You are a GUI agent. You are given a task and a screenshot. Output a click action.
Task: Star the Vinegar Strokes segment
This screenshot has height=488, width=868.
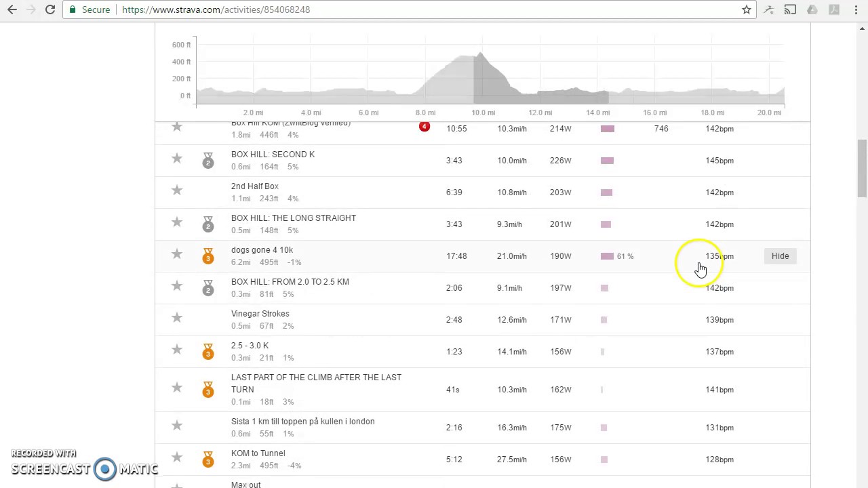pos(177,318)
